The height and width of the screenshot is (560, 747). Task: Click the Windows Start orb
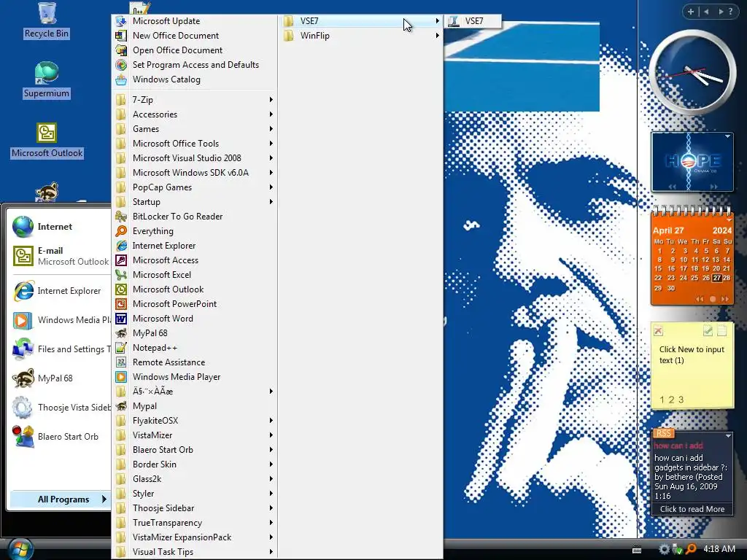click(20, 551)
